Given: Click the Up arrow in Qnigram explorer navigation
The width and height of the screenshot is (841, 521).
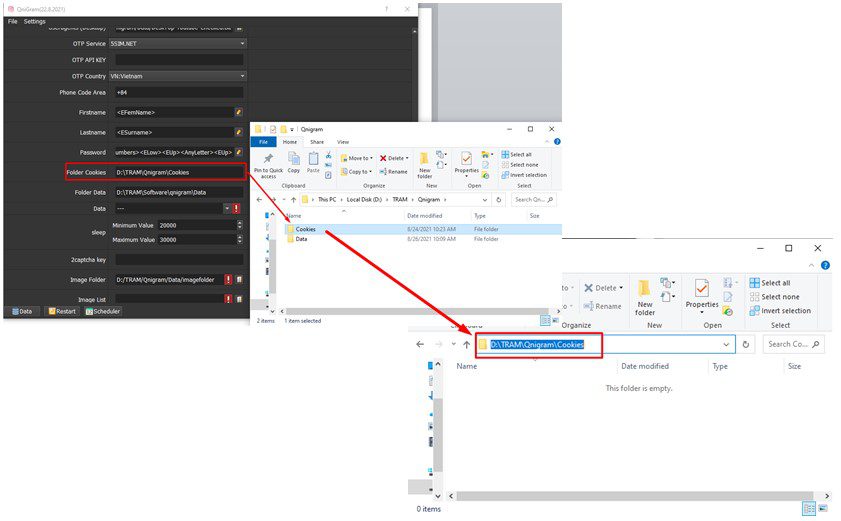Looking at the screenshot, I should [x=293, y=200].
